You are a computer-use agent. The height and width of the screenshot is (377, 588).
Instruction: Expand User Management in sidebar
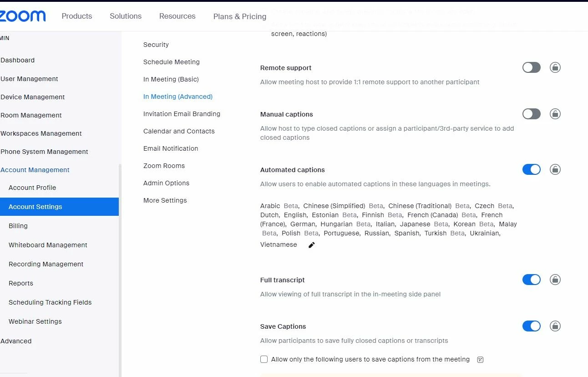tap(29, 79)
